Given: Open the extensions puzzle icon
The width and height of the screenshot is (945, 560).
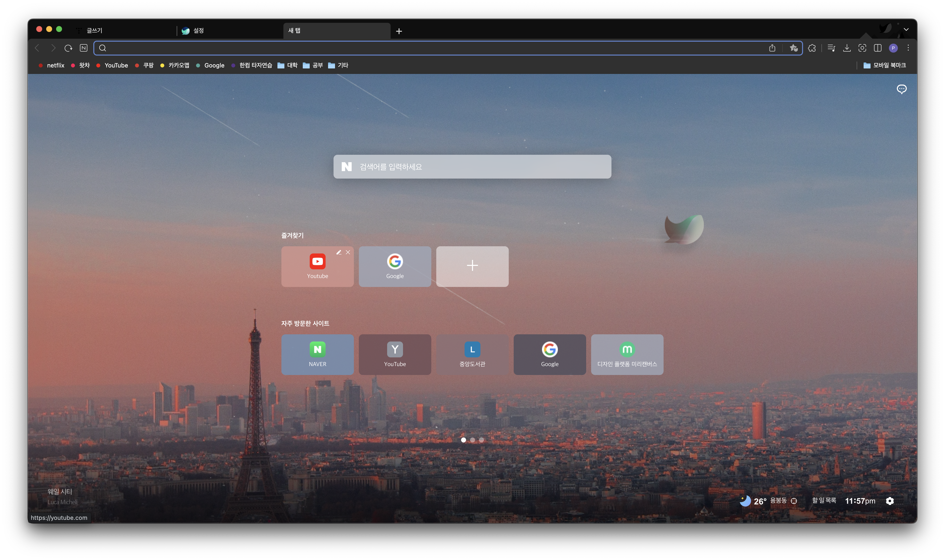Looking at the screenshot, I should [812, 48].
